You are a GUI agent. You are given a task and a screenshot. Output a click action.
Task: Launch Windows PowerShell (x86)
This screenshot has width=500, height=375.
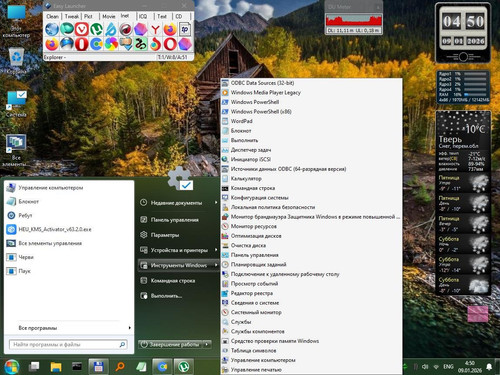click(311, 111)
